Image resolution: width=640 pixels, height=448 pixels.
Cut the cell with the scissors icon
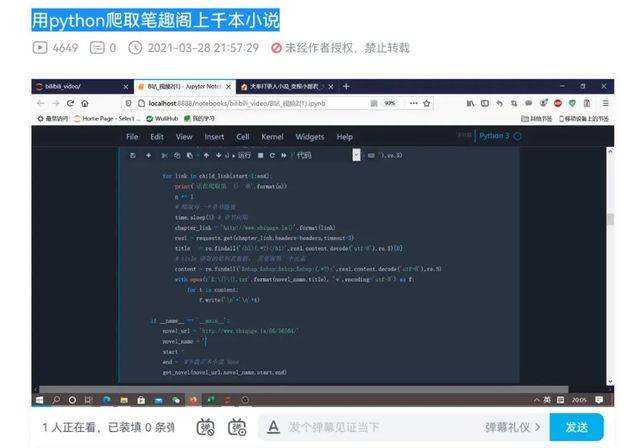tap(164, 155)
